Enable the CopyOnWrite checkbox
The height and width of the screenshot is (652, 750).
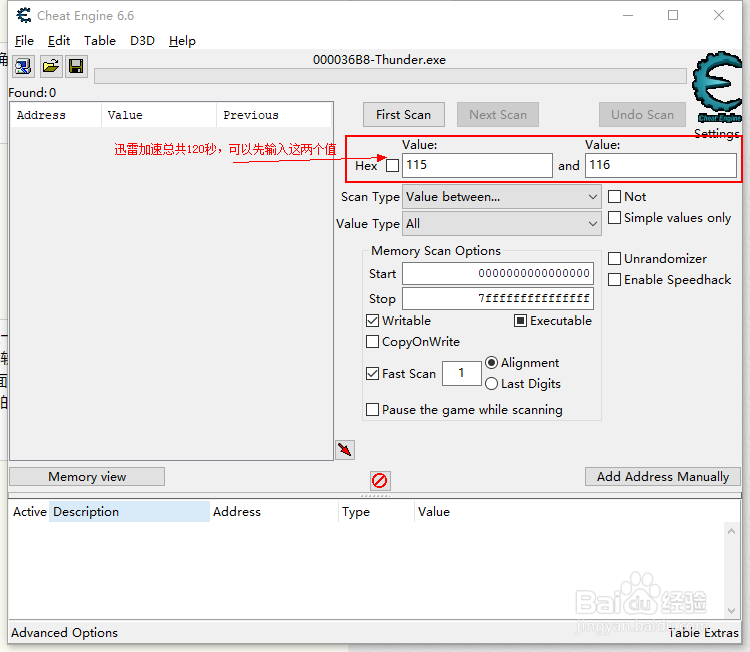coord(372,342)
